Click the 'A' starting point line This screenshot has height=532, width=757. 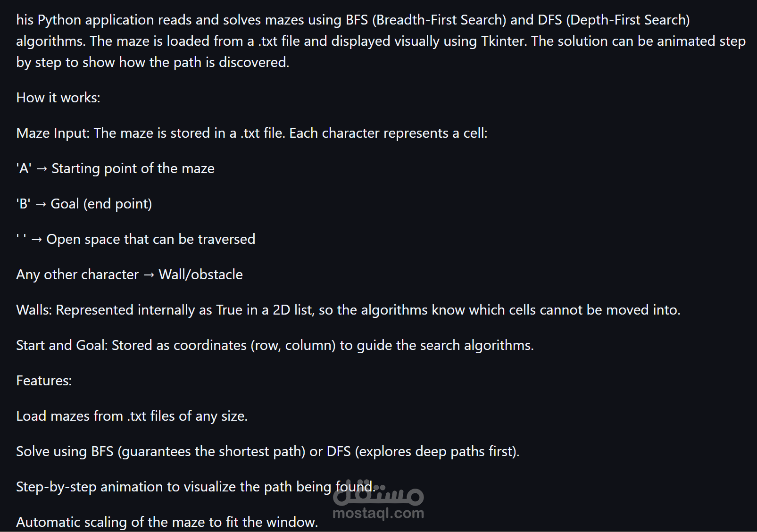point(115,168)
